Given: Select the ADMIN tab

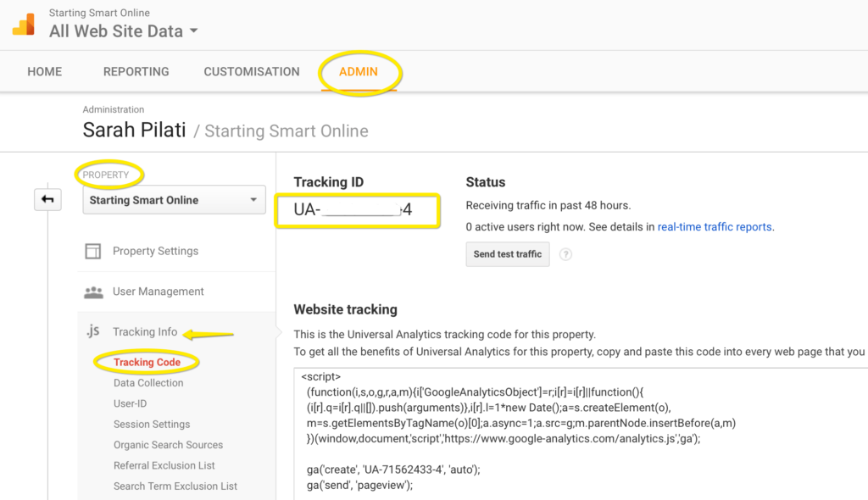Looking at the screenshot, I should coord(359,71).
